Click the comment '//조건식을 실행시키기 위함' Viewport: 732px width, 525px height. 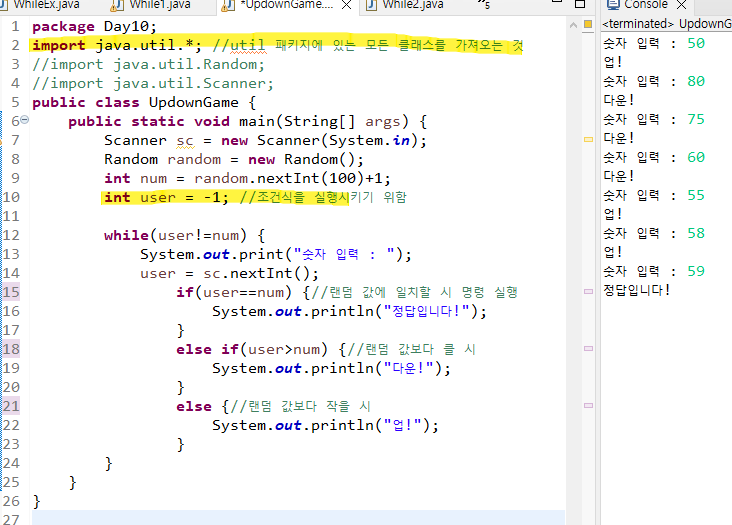click(323, 197)
